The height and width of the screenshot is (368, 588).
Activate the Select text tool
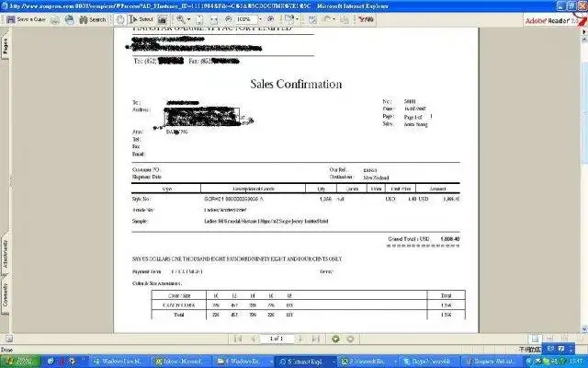coord(141,19)
